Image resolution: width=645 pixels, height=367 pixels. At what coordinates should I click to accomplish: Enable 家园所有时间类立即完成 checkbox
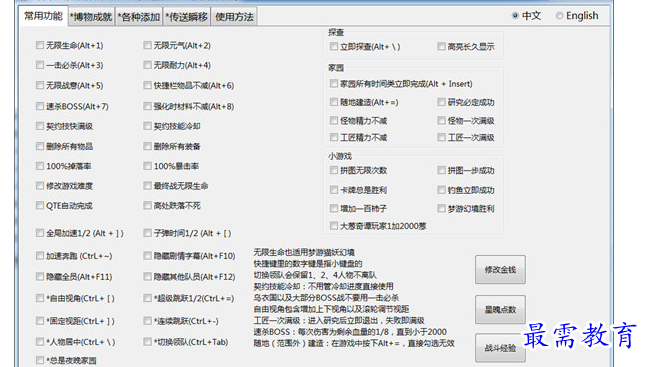[x=334, y=84]
